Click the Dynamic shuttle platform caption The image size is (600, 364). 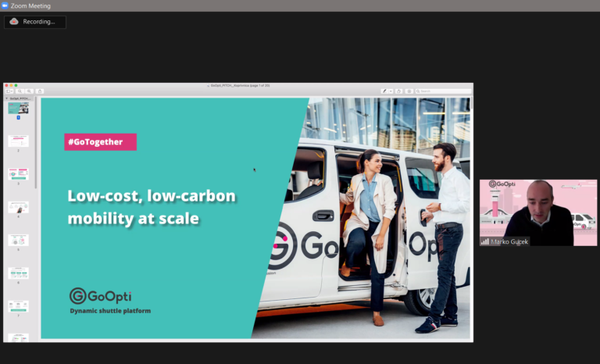coord(110,311)
